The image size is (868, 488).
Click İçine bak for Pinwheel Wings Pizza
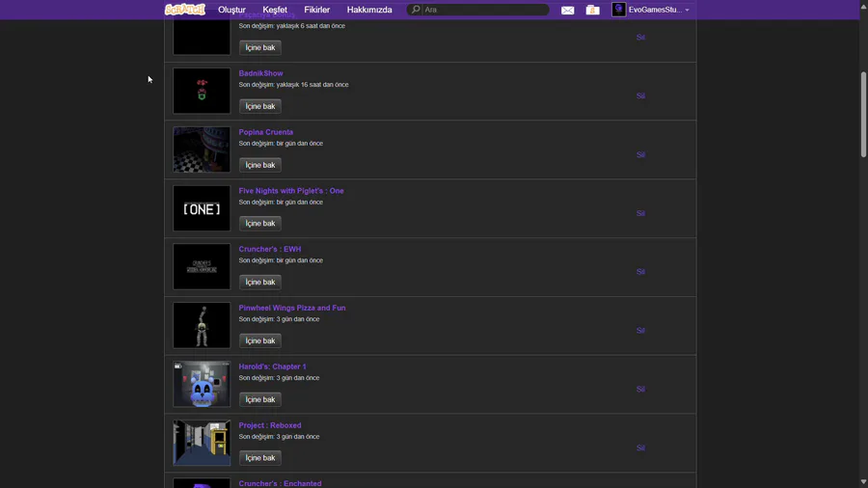tap(260, 340)
